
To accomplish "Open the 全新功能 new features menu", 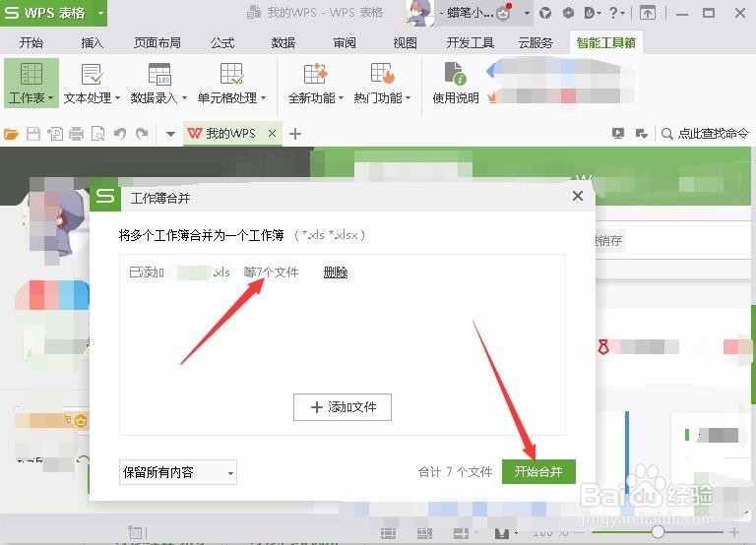I will [x=315, y=84].
